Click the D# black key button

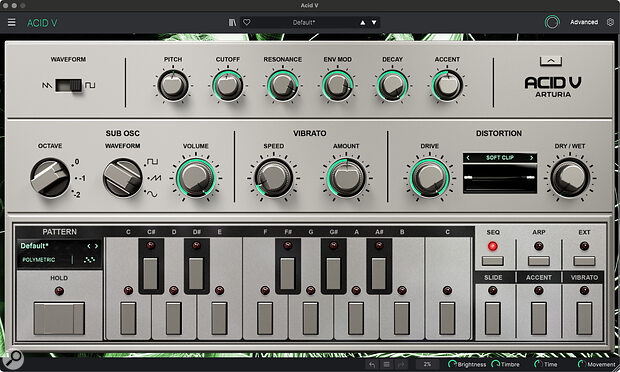point(196,274)
